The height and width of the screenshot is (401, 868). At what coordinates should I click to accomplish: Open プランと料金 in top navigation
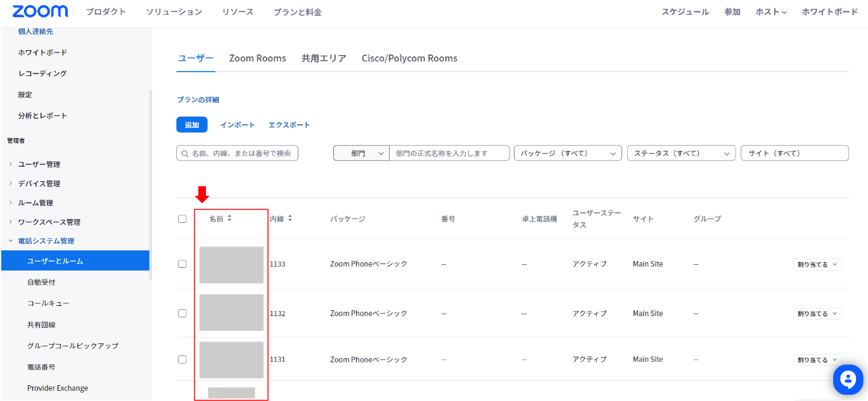[298, 12]
